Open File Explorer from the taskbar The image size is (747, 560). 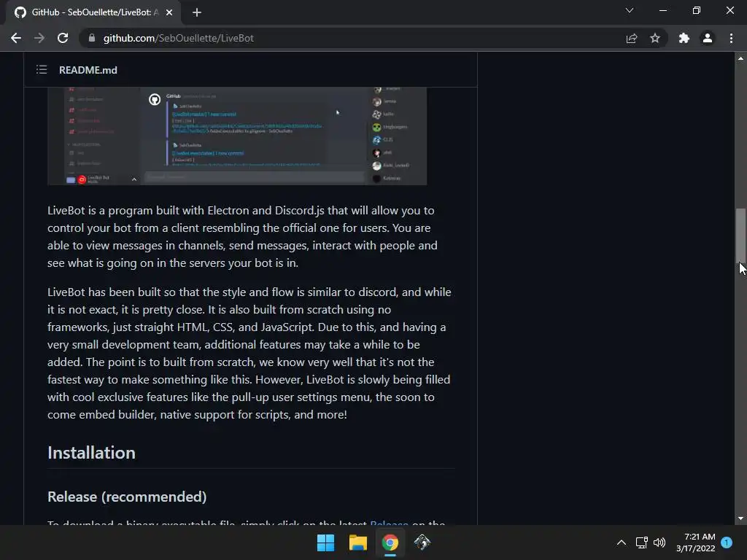357,542
